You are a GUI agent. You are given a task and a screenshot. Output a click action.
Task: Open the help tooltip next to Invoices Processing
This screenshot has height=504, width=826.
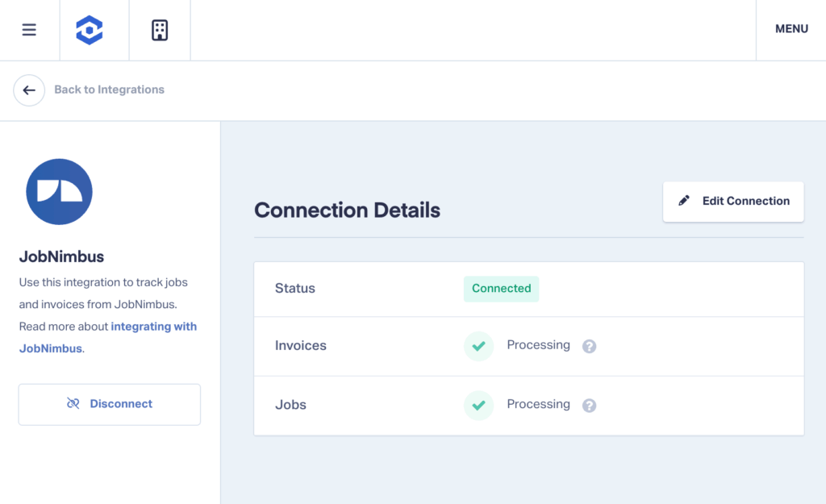point(589,346)
